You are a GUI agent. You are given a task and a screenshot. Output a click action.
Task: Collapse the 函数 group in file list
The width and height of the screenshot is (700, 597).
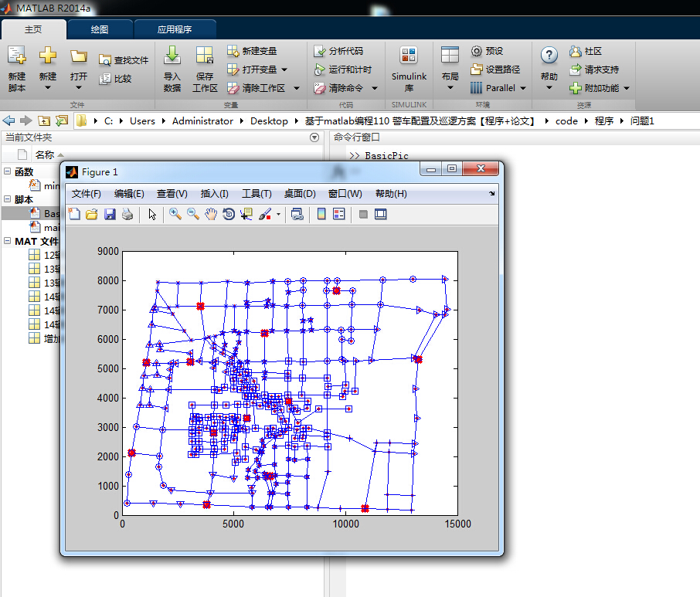pyautogui.click(x=7, y=171)
